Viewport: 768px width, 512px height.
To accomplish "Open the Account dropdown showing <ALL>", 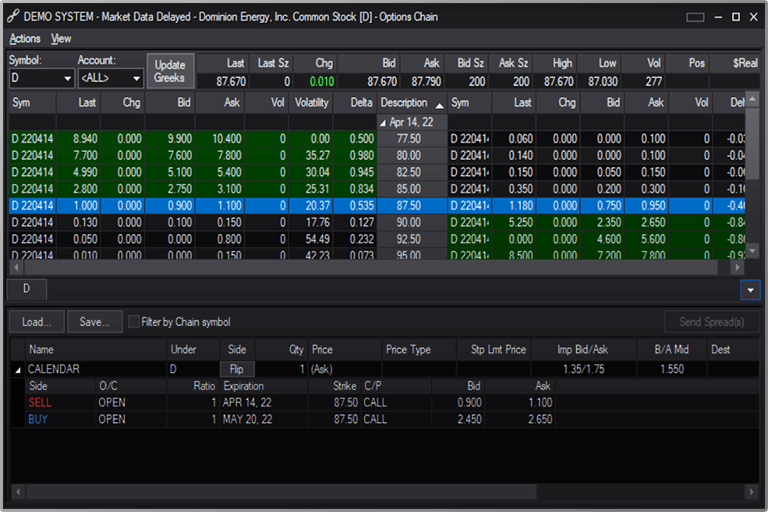I will click(111, 78).
